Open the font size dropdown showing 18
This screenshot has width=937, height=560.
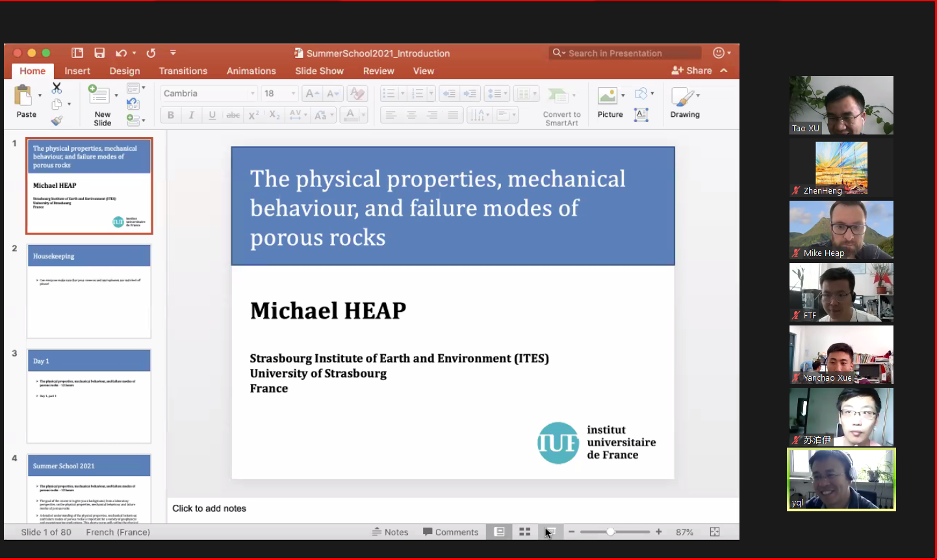[280, 94]
